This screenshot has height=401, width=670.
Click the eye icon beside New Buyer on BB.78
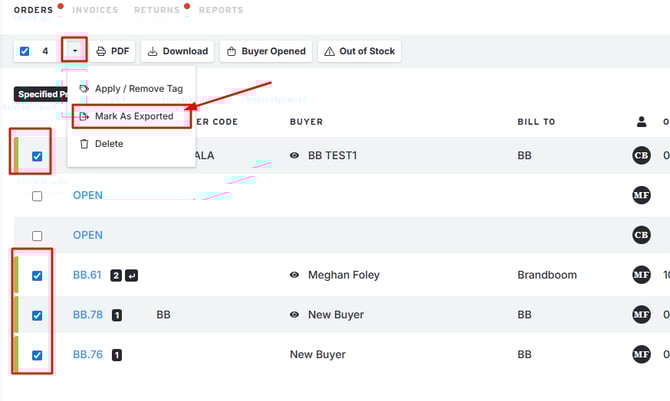[294, 315]
